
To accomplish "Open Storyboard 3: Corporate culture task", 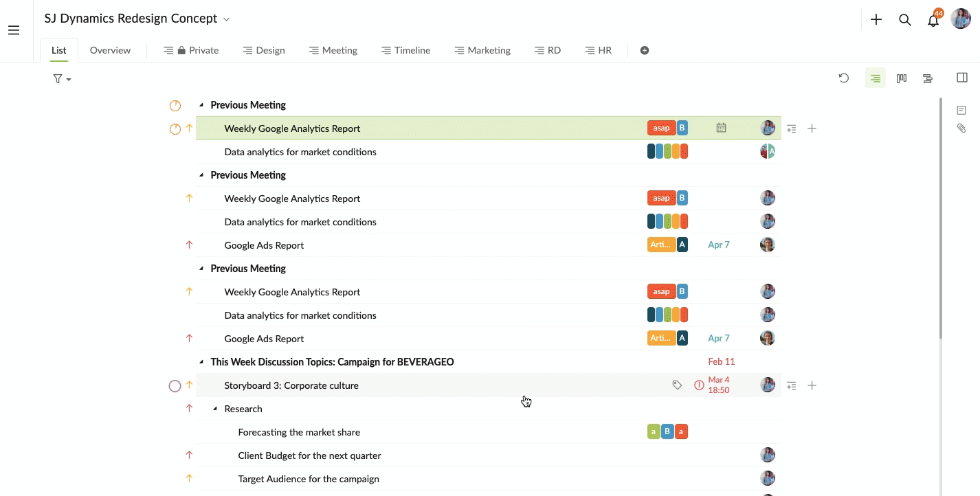I will point(291,385).
